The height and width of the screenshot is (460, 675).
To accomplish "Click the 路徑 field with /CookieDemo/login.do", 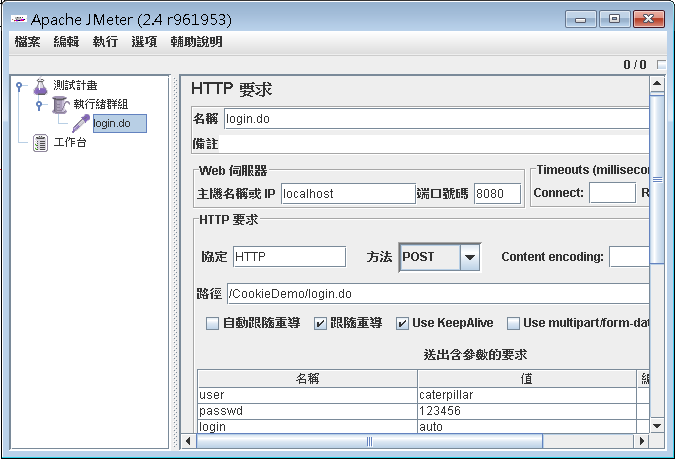I will coord(438,294).
